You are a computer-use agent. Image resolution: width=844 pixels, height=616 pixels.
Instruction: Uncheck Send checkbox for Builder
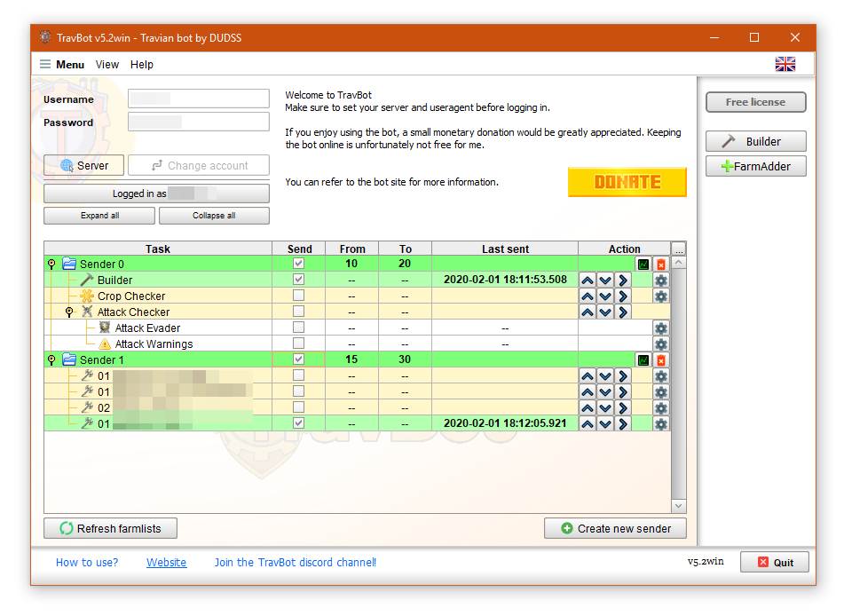[x=298, y=280]
